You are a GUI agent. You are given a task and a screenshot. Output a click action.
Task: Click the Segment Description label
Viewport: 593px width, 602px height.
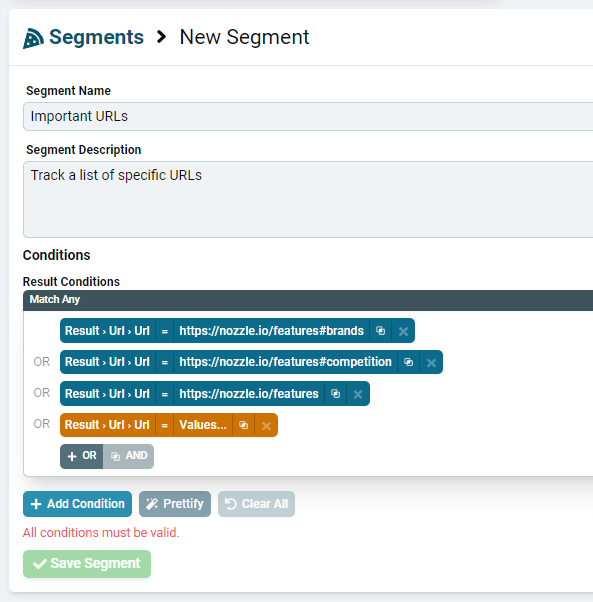(x=84, y=150)
